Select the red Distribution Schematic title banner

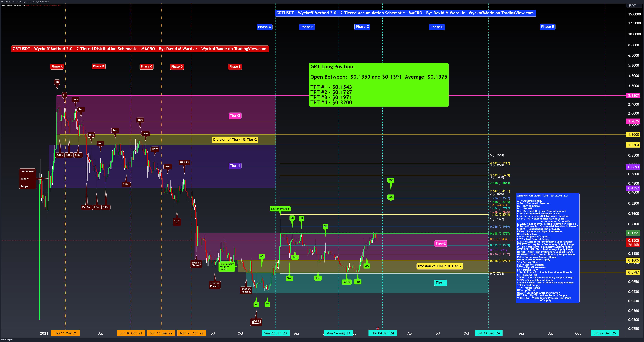[140, 49]
